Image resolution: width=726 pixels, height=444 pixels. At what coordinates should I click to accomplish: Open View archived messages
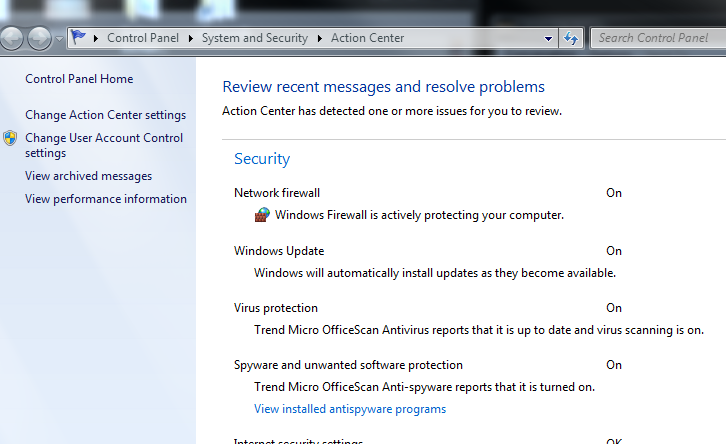pos(88,176)
